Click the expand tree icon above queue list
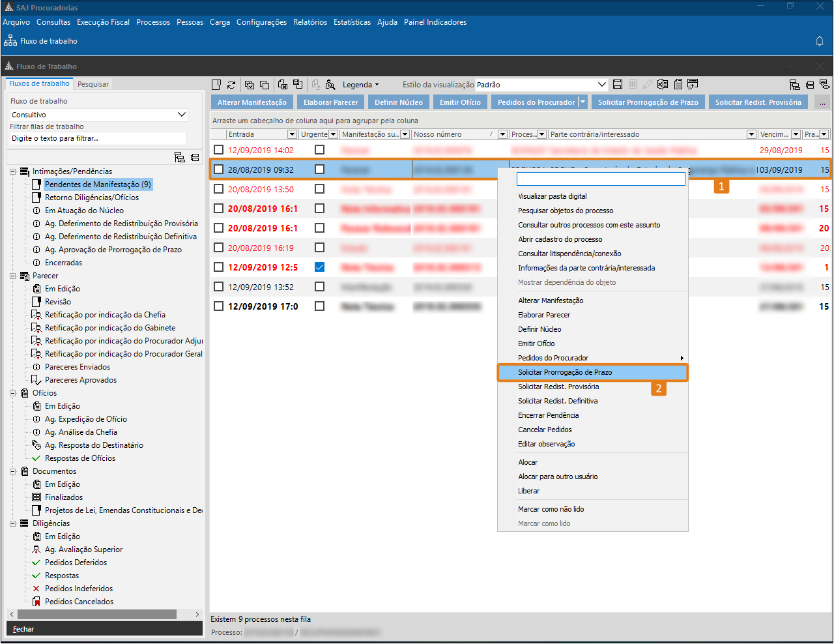The image size is (834, 644). 180,158
